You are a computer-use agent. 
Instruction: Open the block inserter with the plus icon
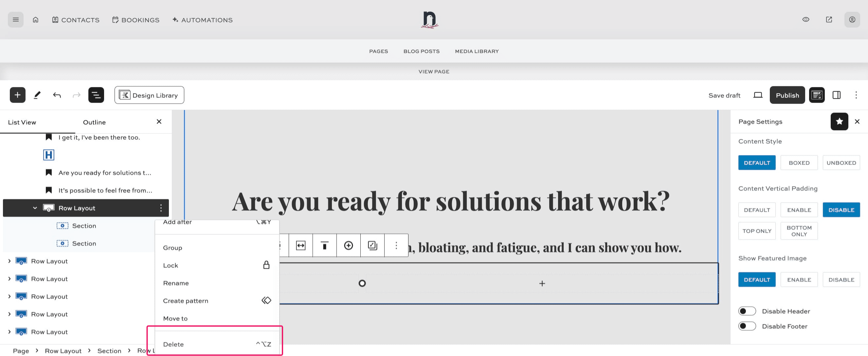[x=18, y=95]
